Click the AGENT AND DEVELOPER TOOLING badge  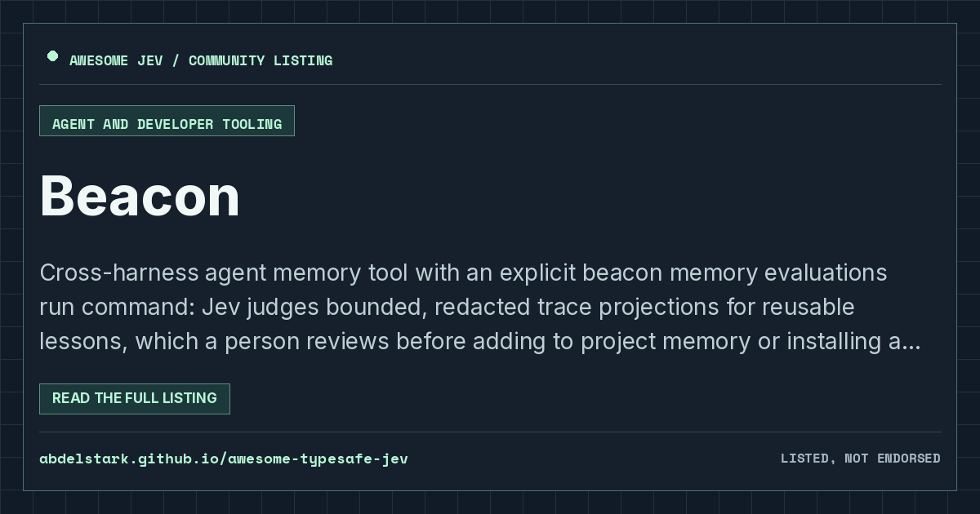(x=167, y=121)
